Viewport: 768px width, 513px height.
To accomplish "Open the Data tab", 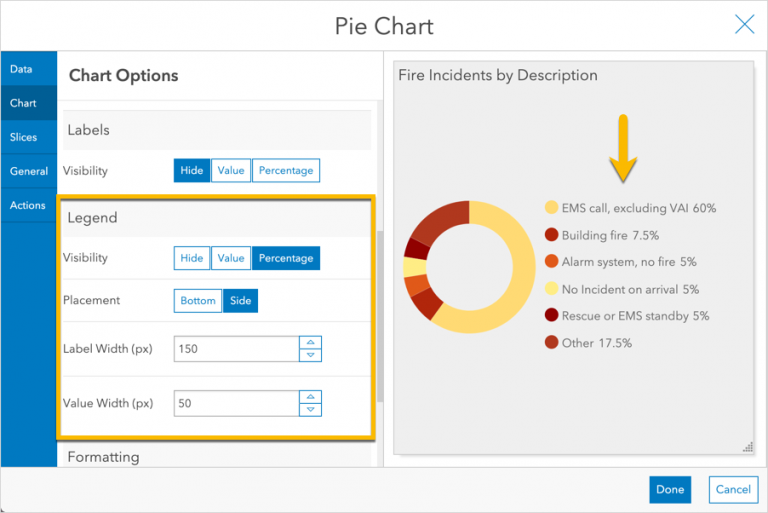I will (21, 69).
